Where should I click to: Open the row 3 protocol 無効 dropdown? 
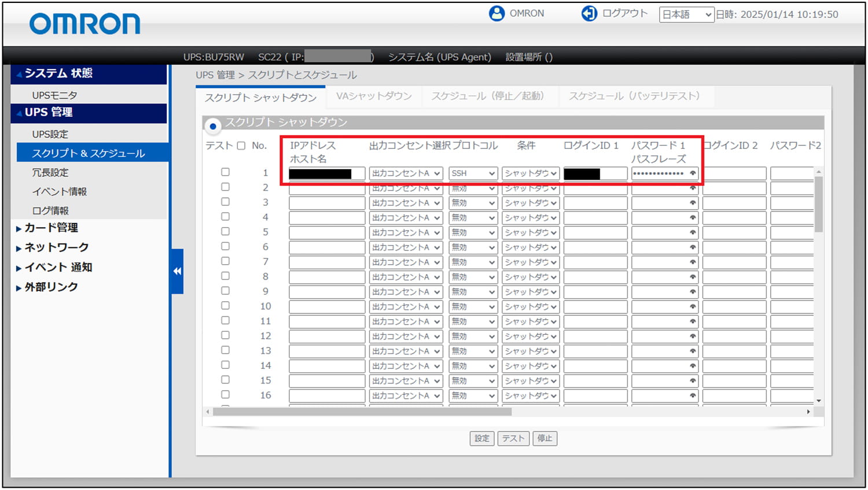(x=473, y=203)
